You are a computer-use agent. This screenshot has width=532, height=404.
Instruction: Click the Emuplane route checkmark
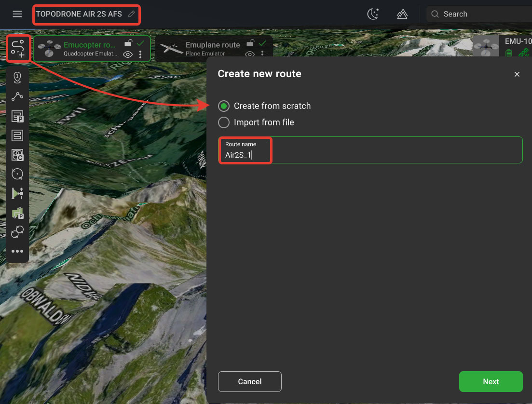(x=262, y=43)
